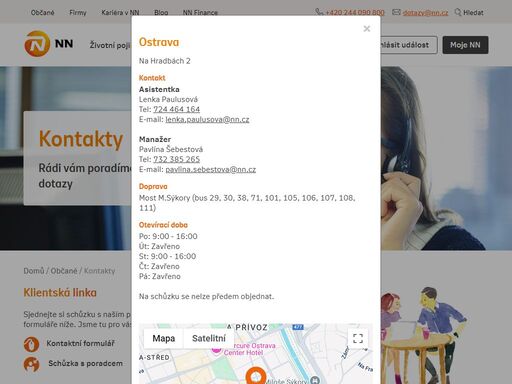Screen dimensions: 512x384
Task: Click the phone icon in top bar
Action: [319, 12]
